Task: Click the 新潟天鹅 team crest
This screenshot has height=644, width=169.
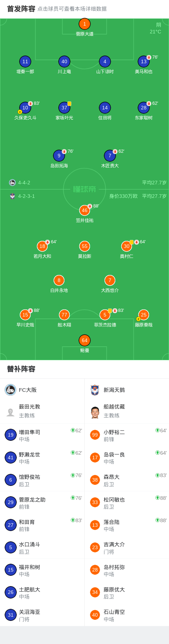Action: [x=95, y=390]
